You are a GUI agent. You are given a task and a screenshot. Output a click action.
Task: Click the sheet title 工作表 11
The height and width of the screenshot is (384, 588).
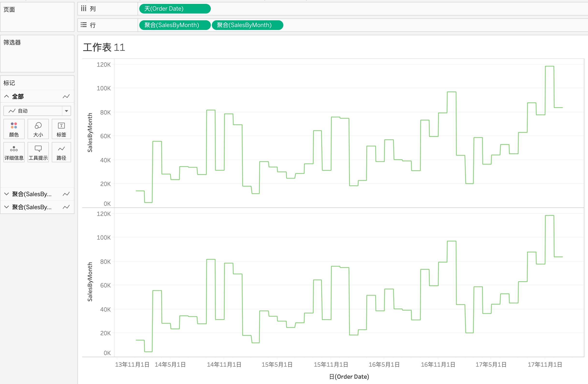[104, 47]
